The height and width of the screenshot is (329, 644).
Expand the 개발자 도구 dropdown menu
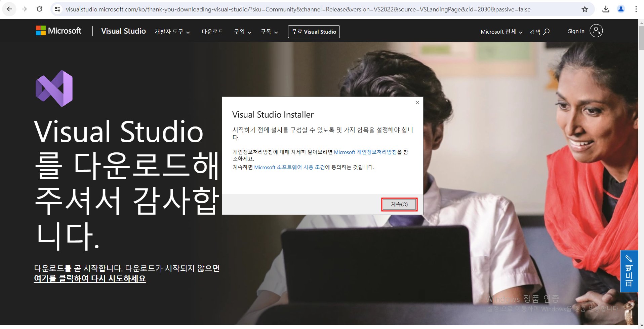point(172,32)
